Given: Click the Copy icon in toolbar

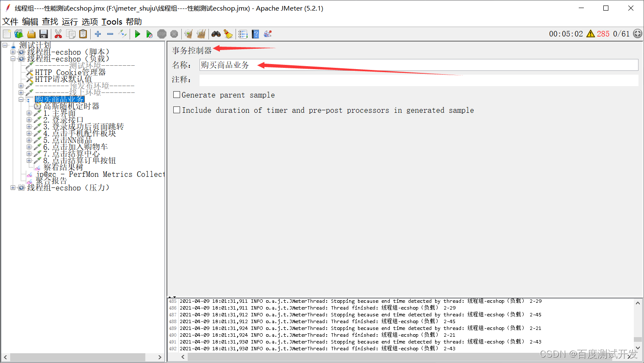Looking at the screenshot, I should (x=71, y=34).
